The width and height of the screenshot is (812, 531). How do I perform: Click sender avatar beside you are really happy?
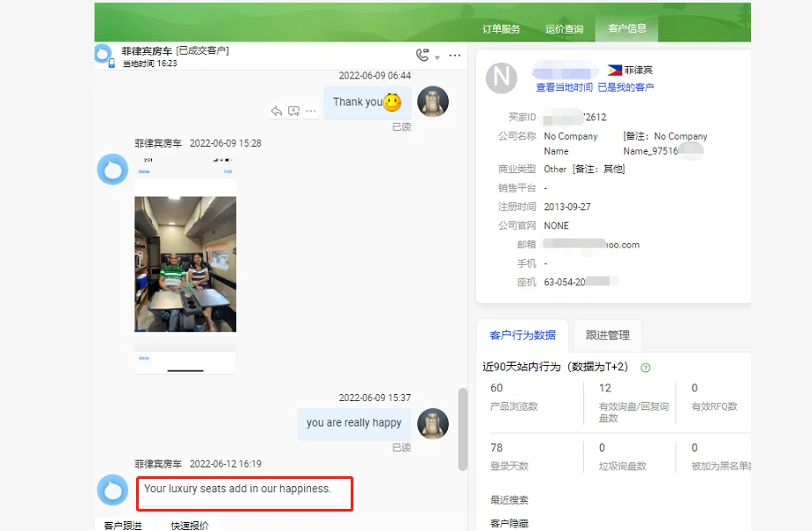point(433,424)
